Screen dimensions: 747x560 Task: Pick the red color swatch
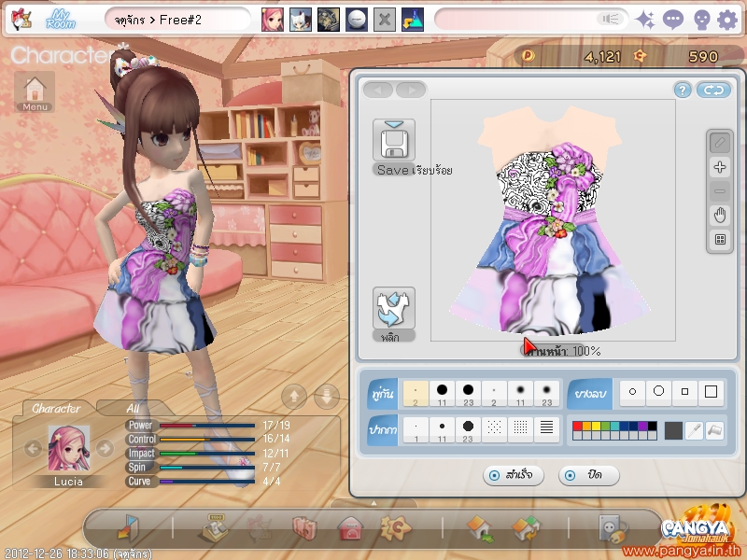577,427
